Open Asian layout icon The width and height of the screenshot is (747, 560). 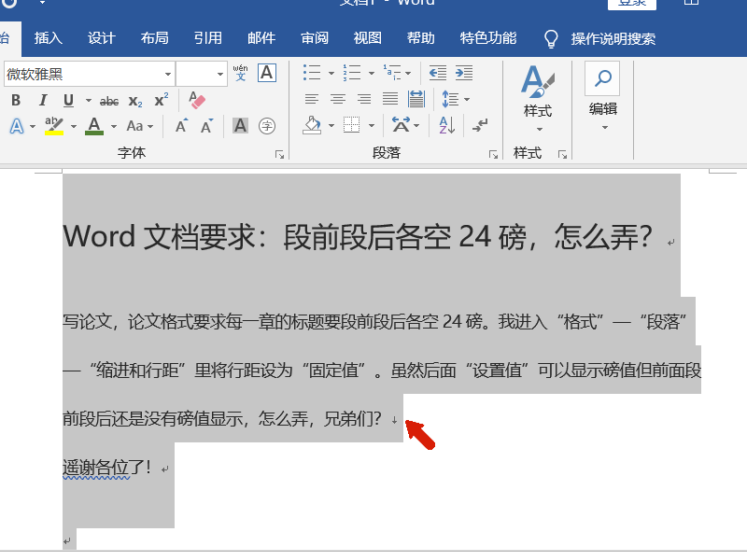pos(401,125)
